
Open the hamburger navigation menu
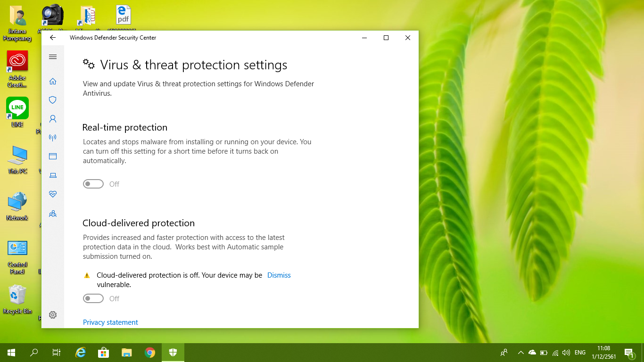(53, 57)
